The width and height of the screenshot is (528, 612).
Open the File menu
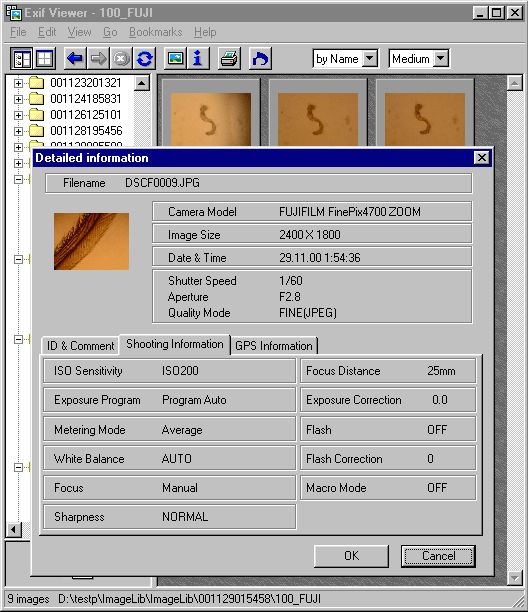click(x=18, y=32)
